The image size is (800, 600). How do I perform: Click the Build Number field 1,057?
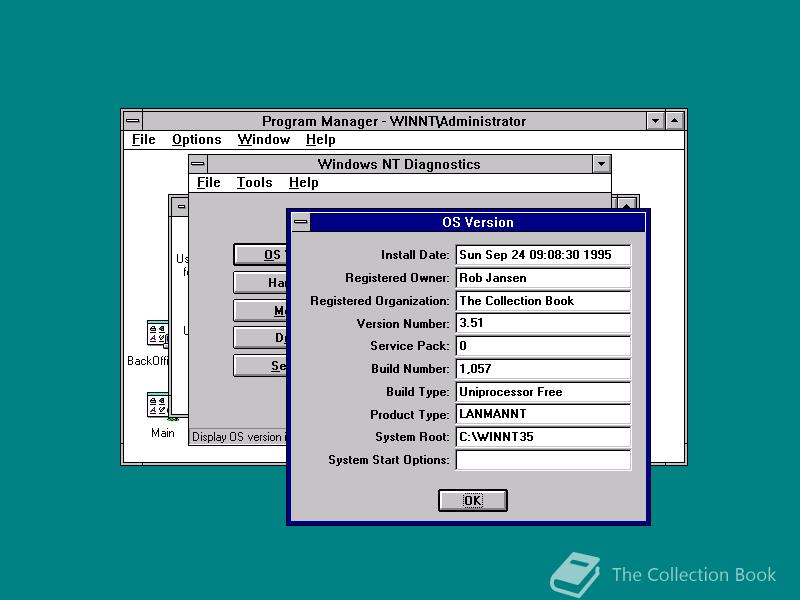(x=543, y=368)
